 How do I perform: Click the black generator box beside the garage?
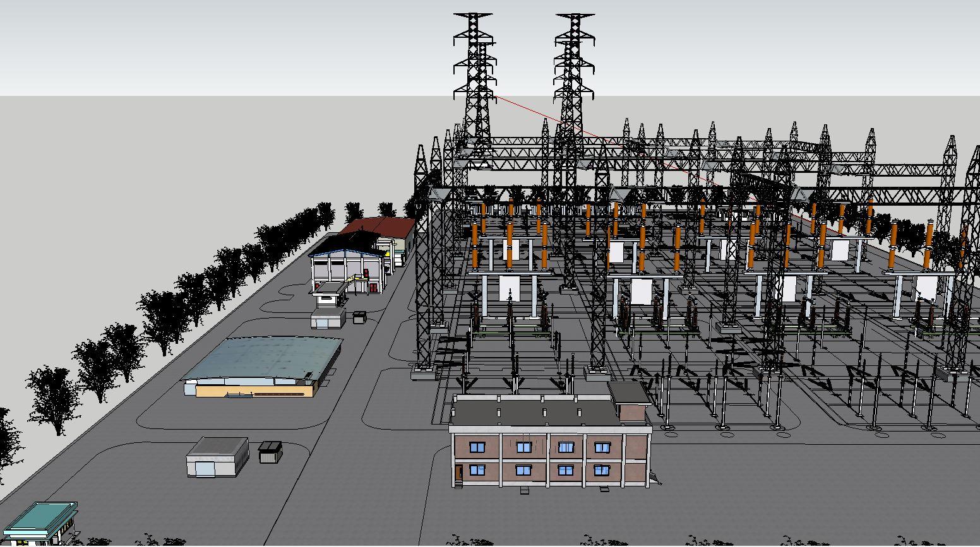coord(270,452)
